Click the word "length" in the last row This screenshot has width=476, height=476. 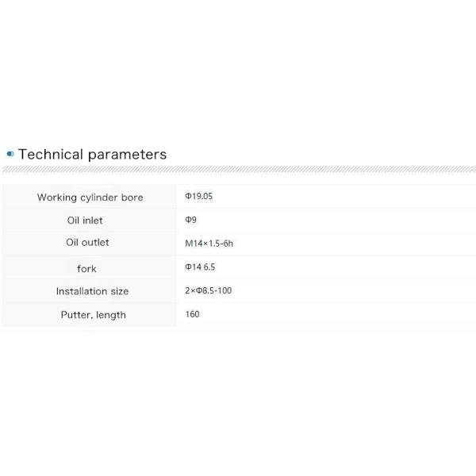click(x=111, y=315)
